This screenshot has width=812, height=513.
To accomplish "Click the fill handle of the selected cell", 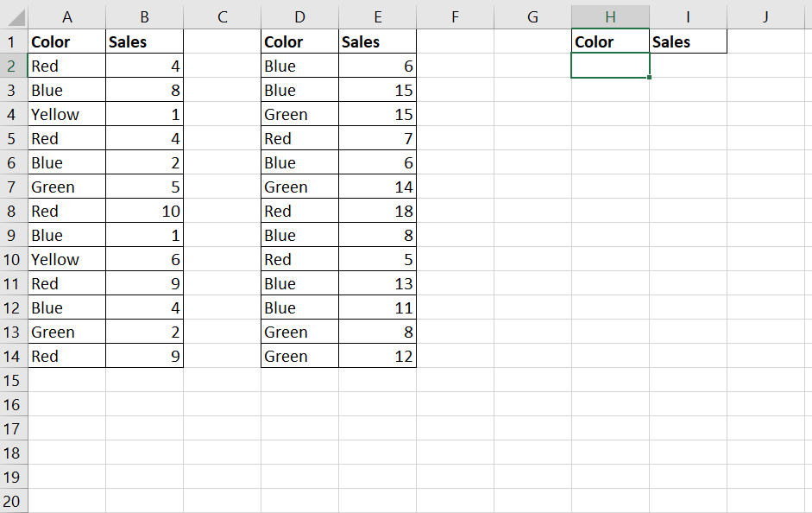I will pyautogui.click(x=649, y=78).
